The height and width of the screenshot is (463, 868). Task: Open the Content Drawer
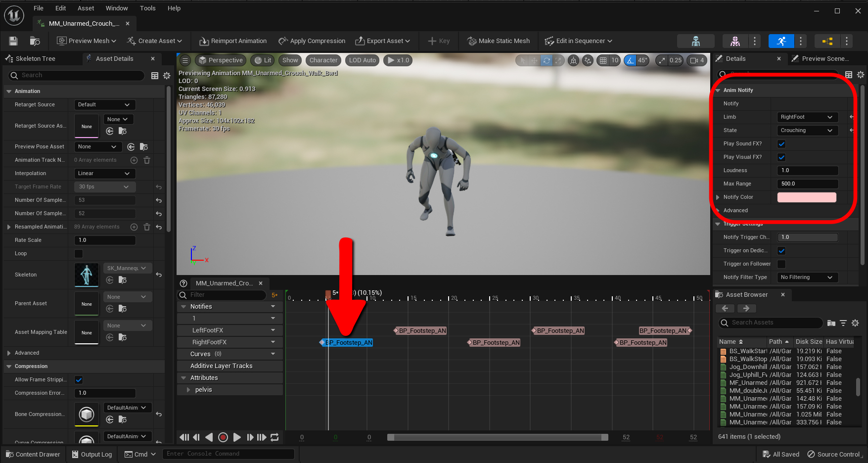click(33, 454)
